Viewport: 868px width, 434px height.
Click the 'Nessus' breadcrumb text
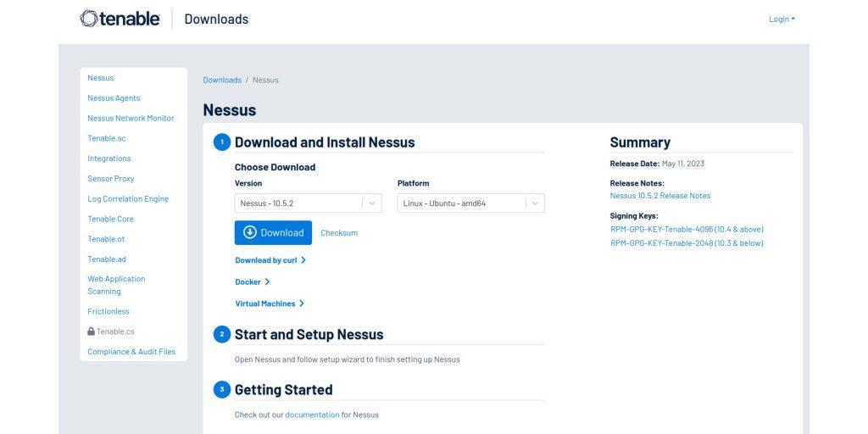pyautogui.click(x=265, y=80)
